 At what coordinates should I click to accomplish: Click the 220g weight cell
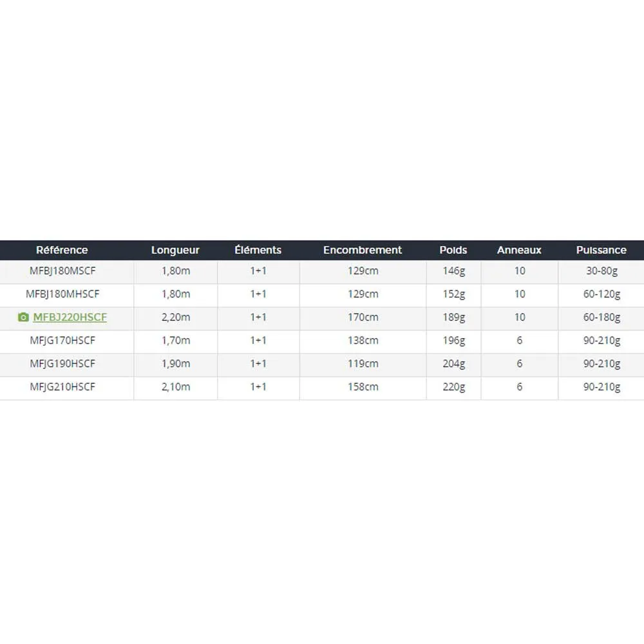click(x=453, y=387)
